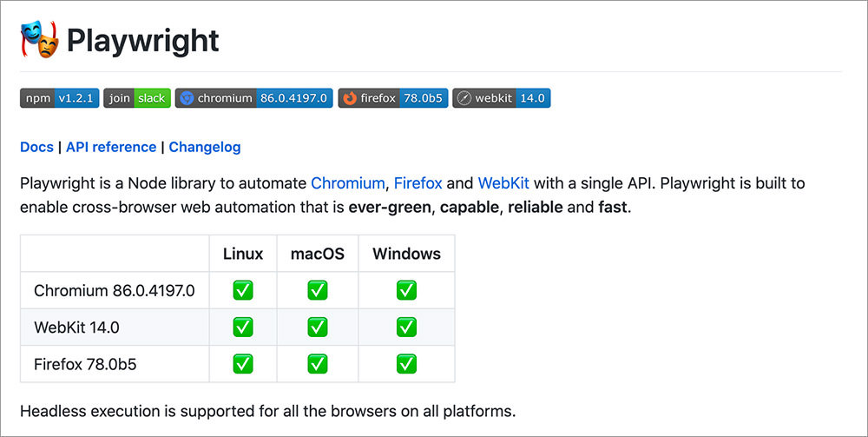Follow the WebKit link in the description
868x437 pixels.
[x=503, y=183]
